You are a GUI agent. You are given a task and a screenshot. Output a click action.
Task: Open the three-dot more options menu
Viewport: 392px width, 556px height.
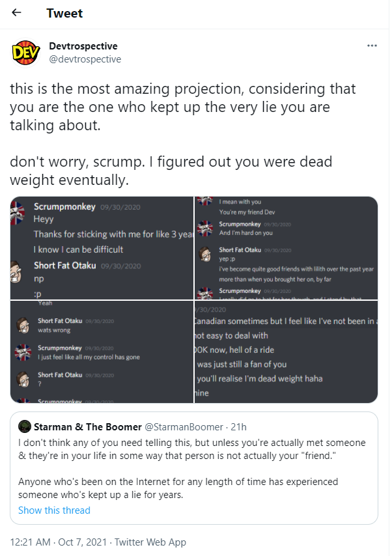(x=372, y=46)
